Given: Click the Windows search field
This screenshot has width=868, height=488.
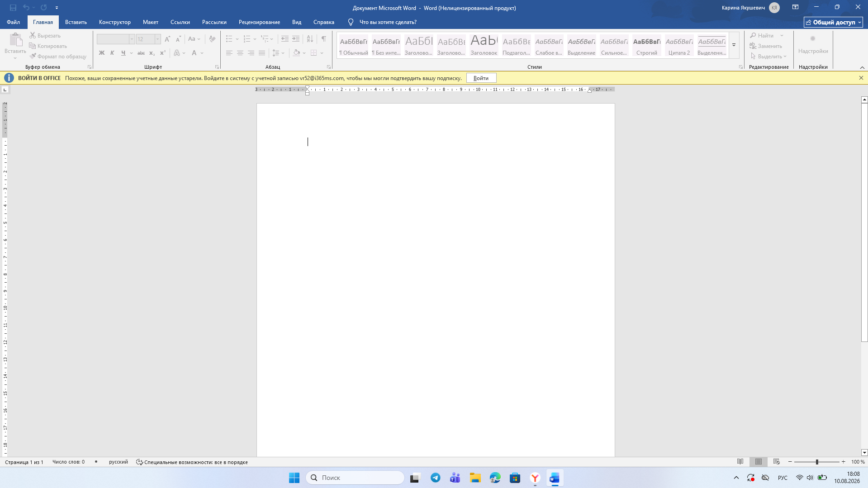Looking at the screenshot, I should tap(355, 478).
